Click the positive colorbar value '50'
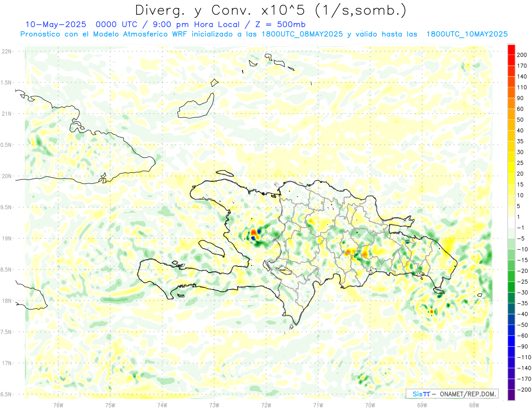532x411 pixels. tap(520, 120)
